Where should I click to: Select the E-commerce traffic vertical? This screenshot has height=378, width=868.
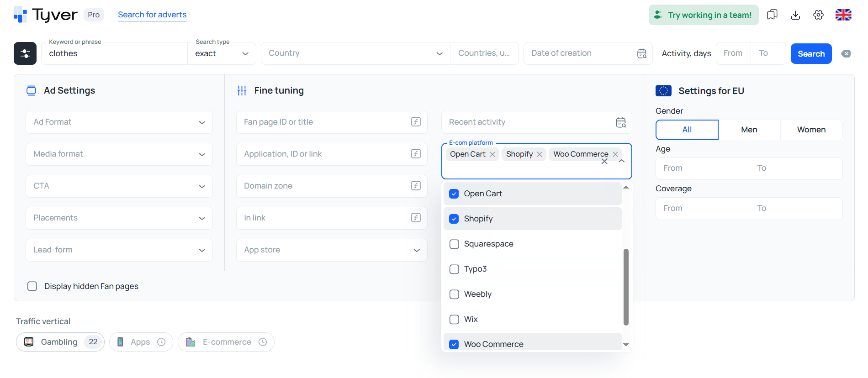coord(226,342)
